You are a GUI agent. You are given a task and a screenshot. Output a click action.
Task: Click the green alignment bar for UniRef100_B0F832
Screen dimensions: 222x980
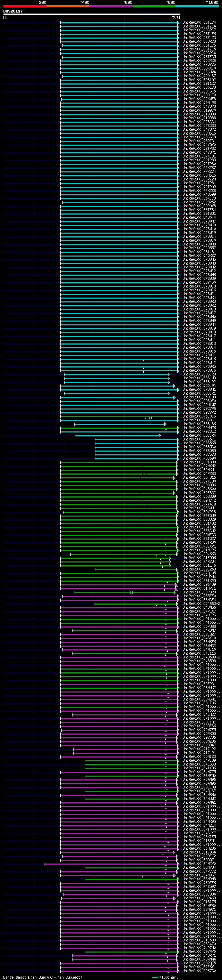(118, 493)
